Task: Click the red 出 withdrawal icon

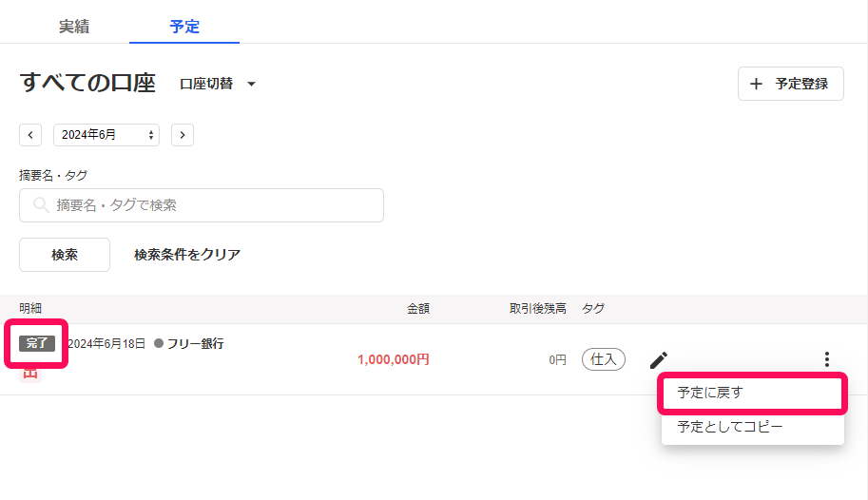Action: [30, 374]
